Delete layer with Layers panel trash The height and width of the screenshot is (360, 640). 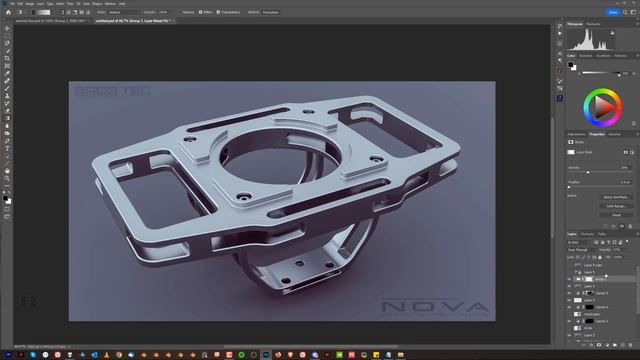(x=631, y=345)
